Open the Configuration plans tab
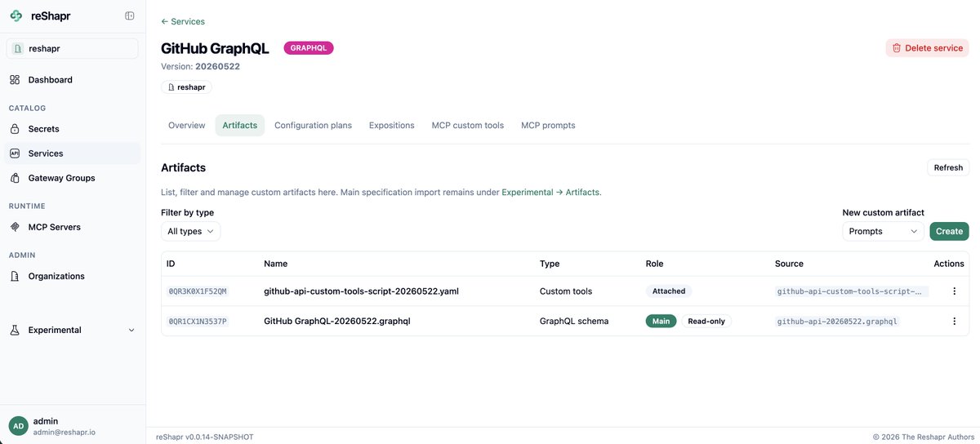Viewport: 980px width, 444px height. click(313, 126)
